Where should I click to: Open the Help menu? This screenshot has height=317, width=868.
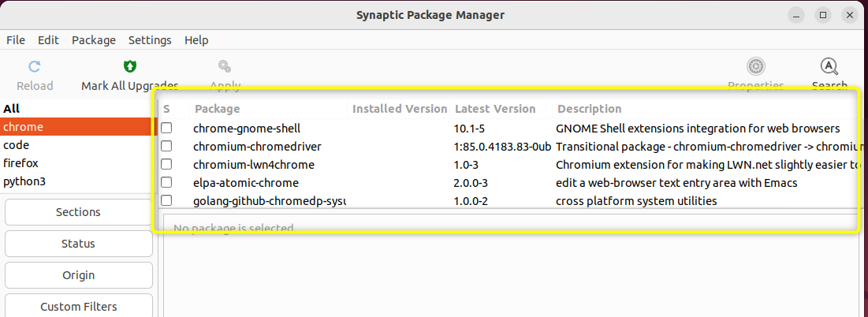196,40
